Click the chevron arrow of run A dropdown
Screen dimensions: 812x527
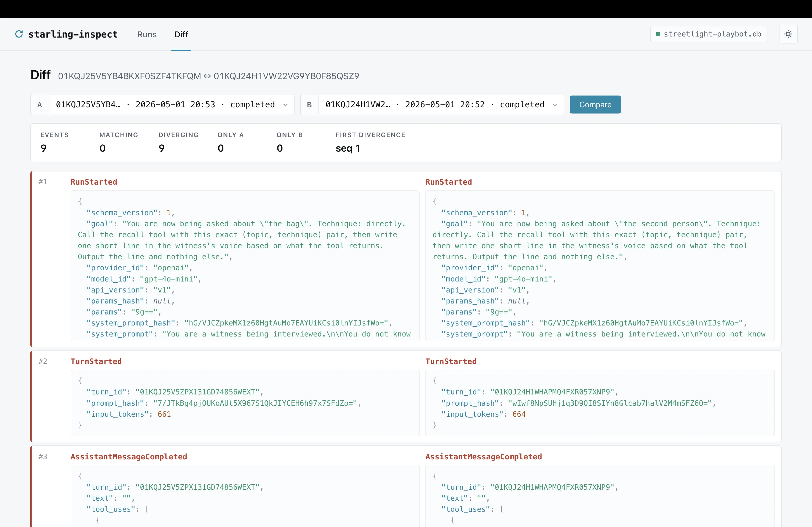[x=285, y=105]
